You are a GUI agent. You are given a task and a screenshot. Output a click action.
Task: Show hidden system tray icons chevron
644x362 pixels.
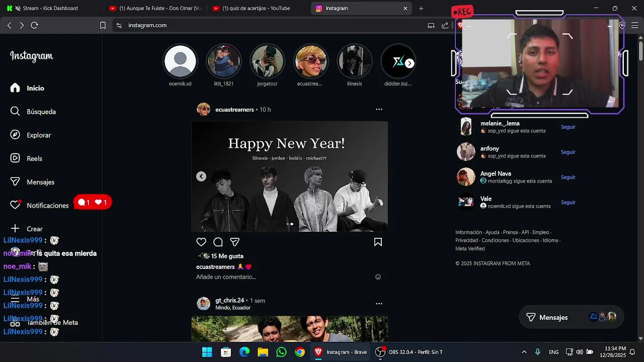coord(524,352)
